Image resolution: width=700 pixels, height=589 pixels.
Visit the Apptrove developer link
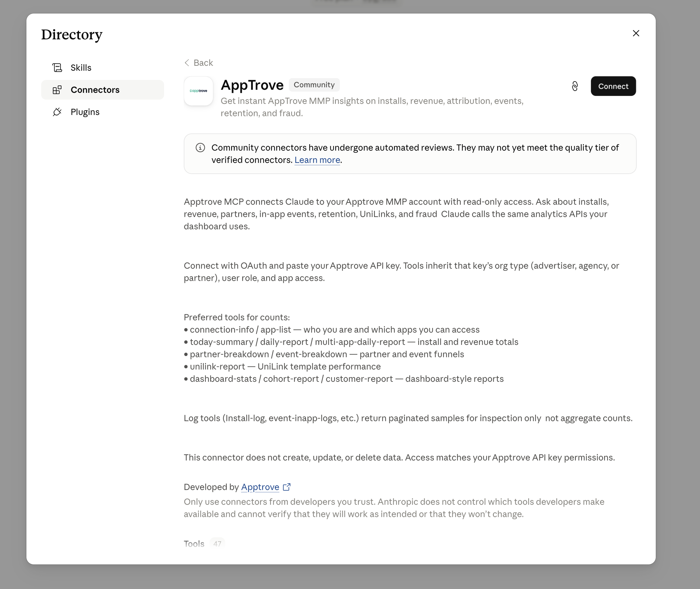point(260,487)
